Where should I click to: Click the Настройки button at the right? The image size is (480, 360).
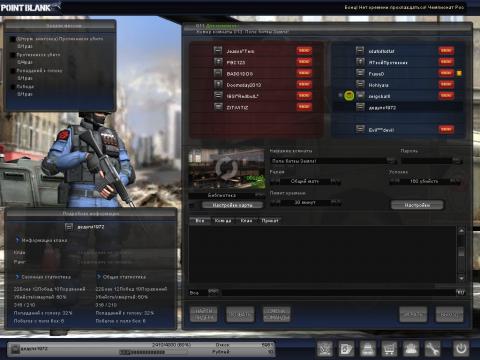pos(417,205)
